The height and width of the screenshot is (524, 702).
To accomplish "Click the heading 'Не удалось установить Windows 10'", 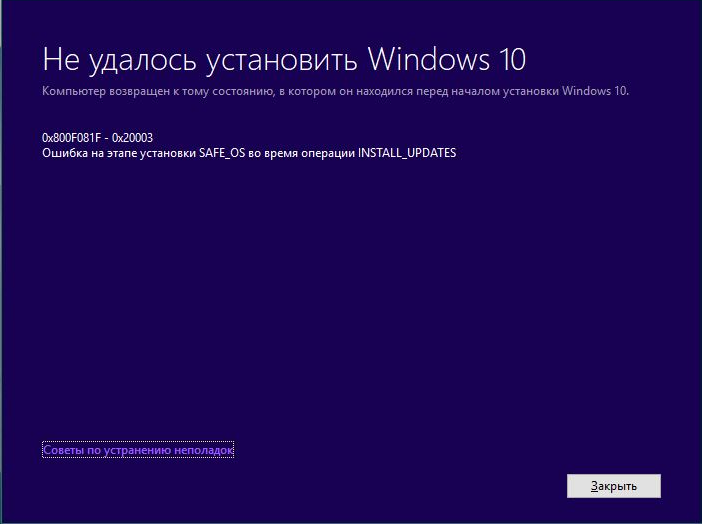I will [x=284, y=60].
